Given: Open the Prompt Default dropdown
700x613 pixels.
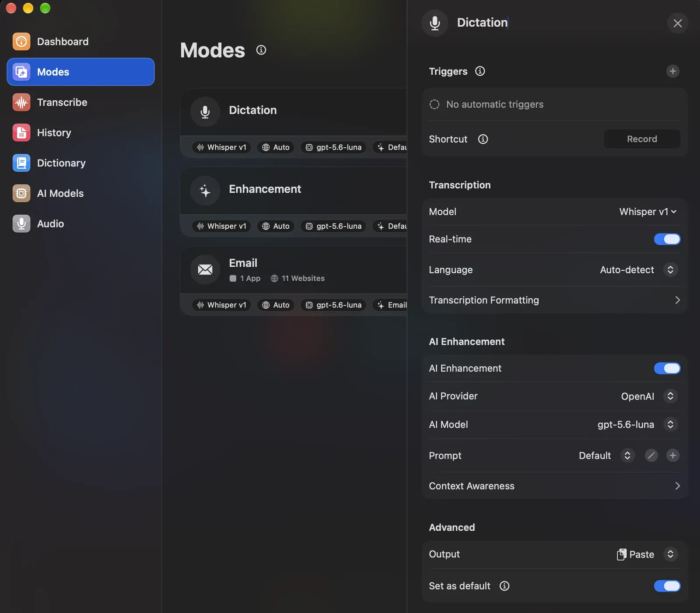Looking at the screenshot, I should coord(606,456).
